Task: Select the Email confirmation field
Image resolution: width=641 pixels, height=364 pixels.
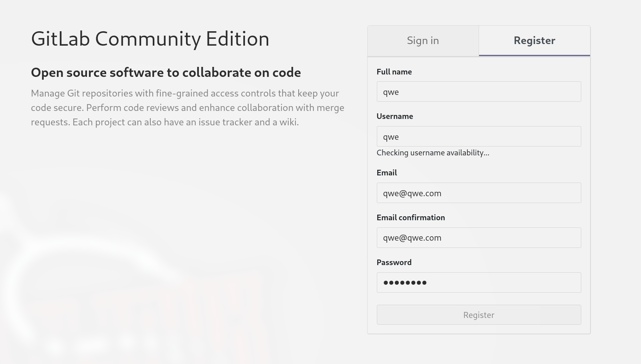Action: 479,238
